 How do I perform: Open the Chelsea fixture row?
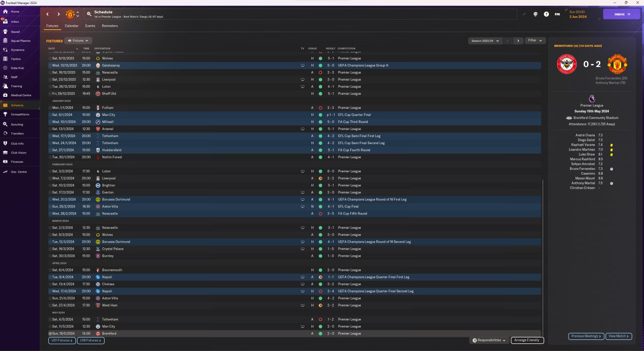pos(295,284)
